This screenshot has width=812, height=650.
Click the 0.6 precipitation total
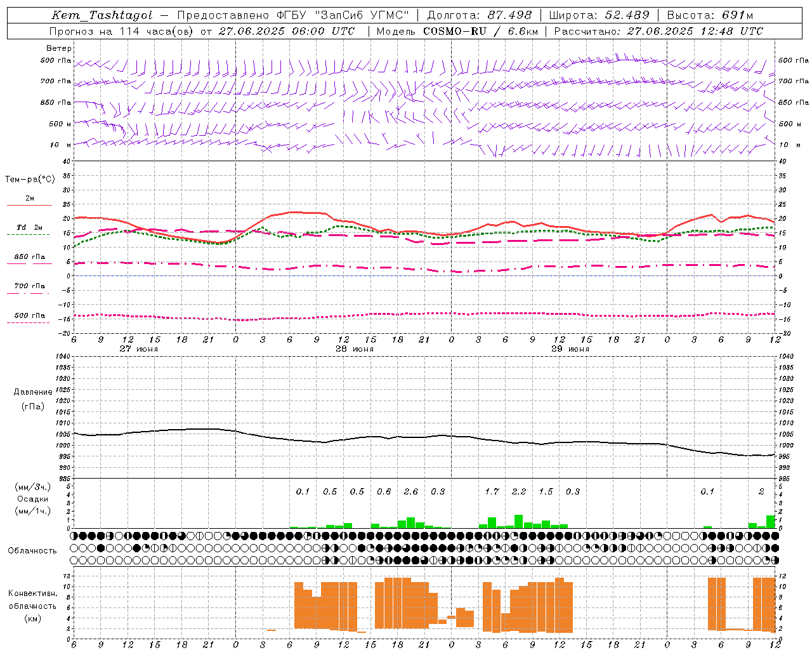coord(384,492)
